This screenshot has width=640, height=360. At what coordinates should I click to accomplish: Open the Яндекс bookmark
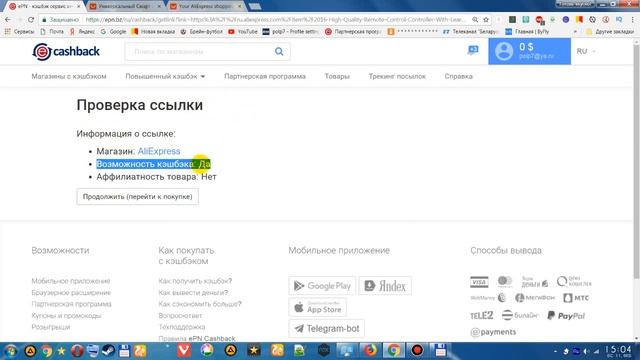82,31
